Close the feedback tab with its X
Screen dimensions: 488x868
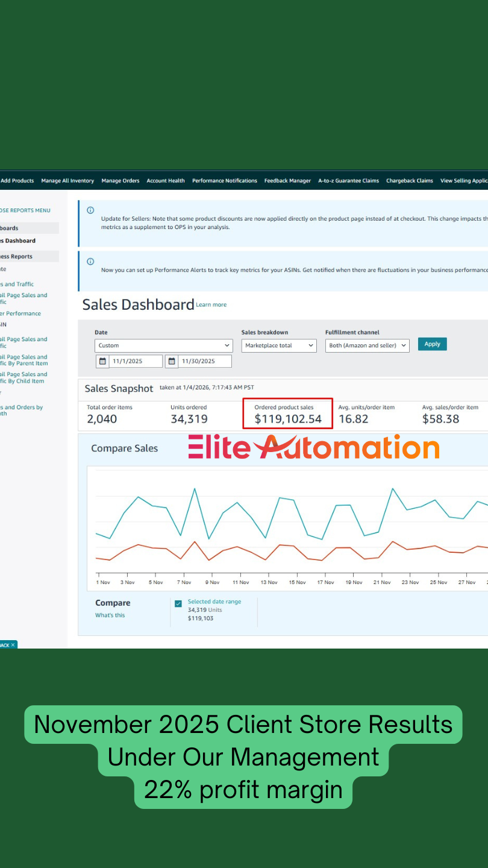tap(13, 645)
